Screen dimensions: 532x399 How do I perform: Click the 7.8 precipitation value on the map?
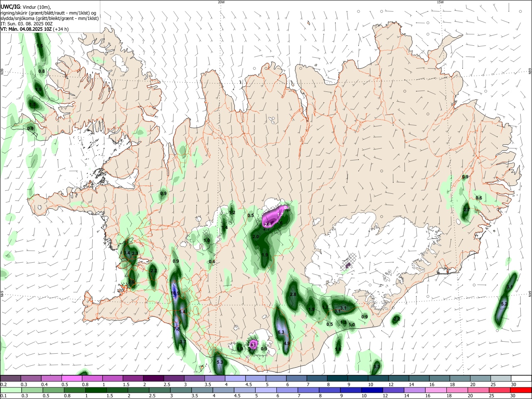pos(176,329)
